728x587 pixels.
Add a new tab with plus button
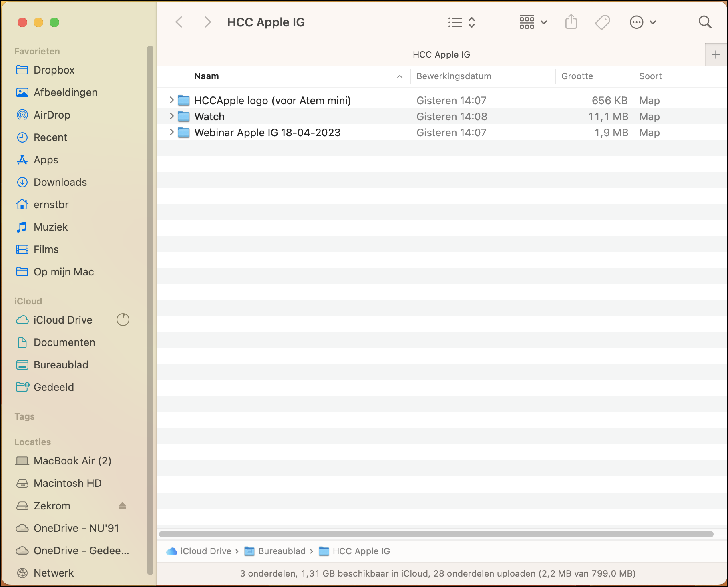[716, 54]
